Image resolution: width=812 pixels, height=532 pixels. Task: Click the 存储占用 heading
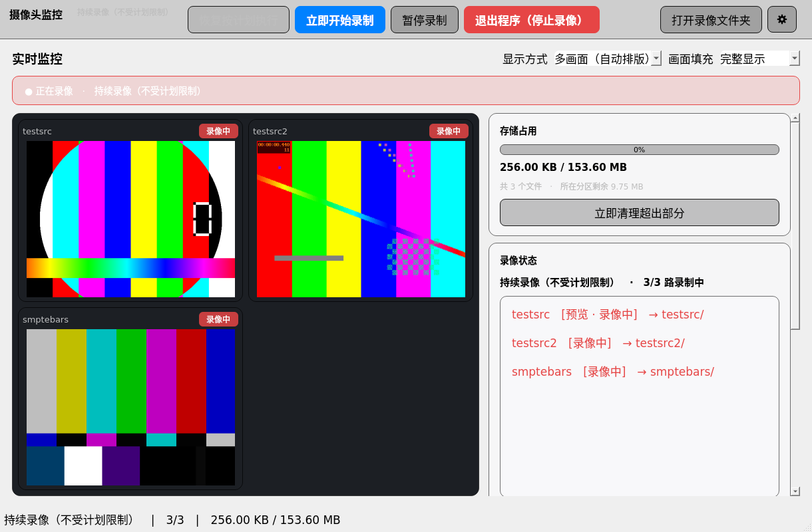(518, 131)
